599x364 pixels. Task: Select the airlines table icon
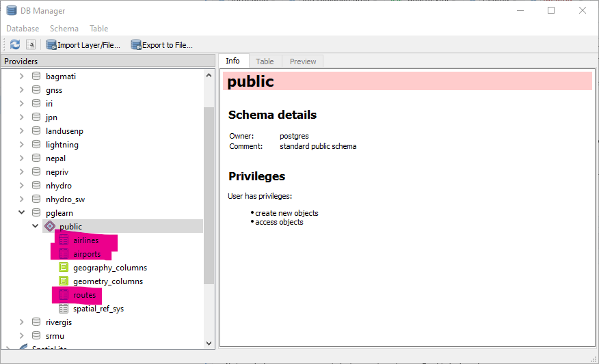(x=64, y=240)
